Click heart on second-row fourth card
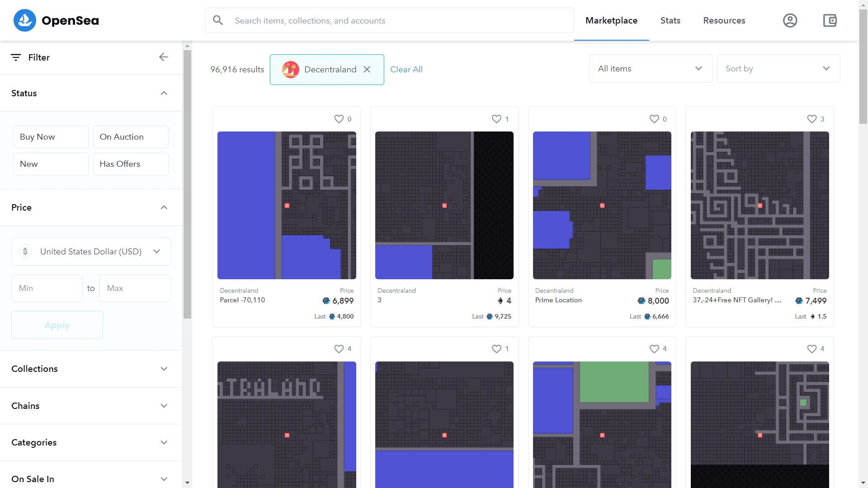The width and height of the screenshot is (868, 488). [812, 349]
